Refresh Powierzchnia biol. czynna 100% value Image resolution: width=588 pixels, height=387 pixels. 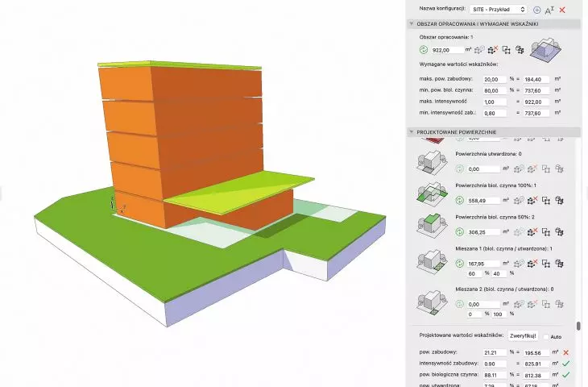click(x=460, y=201)
